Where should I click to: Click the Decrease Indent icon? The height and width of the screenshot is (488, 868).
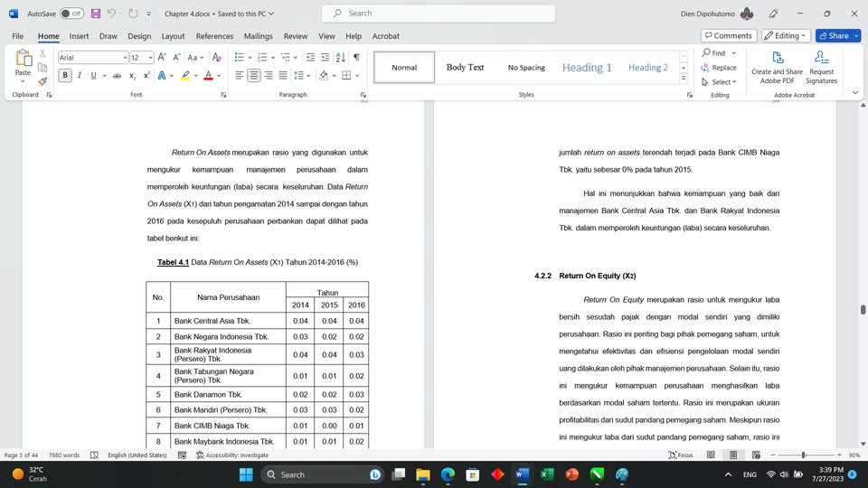[x=310, y=58]
